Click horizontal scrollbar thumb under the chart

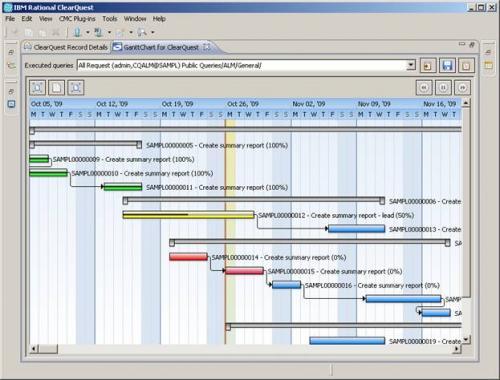point(48,349)
